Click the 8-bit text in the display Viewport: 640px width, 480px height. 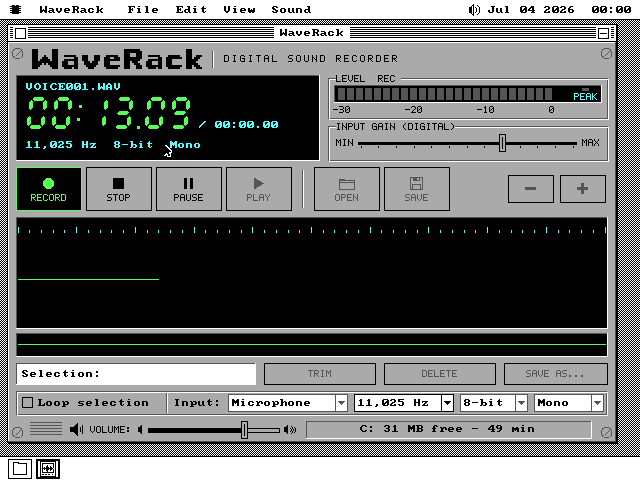pos(133,144)
